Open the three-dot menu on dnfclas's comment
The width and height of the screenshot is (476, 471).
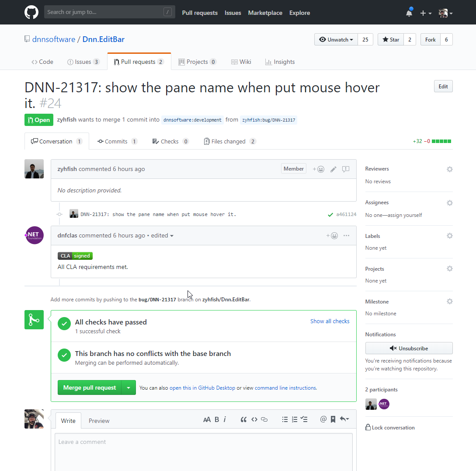pyautogui.click(x=346, y=235)
